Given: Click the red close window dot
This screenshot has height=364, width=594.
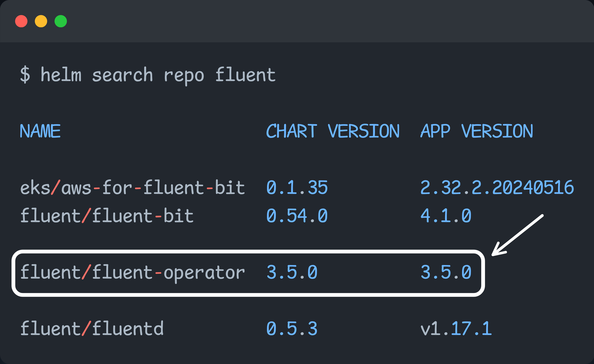Looking at the screenshot, I should click(x=21, y=21).
